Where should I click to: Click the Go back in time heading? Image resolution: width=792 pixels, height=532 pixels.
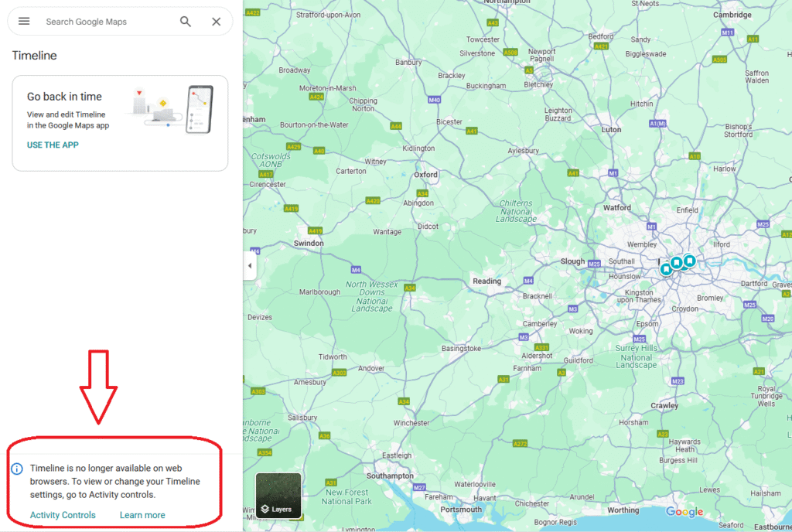pyautogui.click(x=64, y=97)
